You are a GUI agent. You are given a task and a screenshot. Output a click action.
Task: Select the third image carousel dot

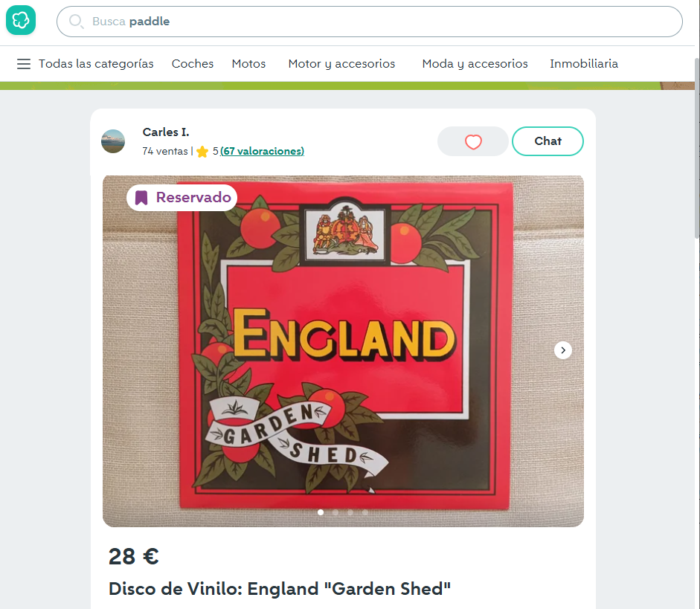350,512
